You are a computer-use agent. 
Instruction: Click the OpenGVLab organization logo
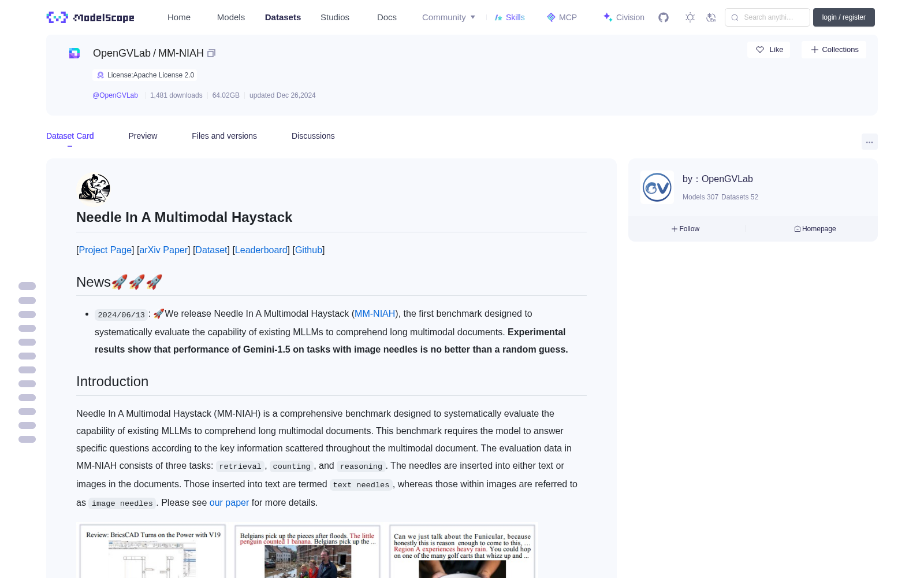tap(657, 187)
